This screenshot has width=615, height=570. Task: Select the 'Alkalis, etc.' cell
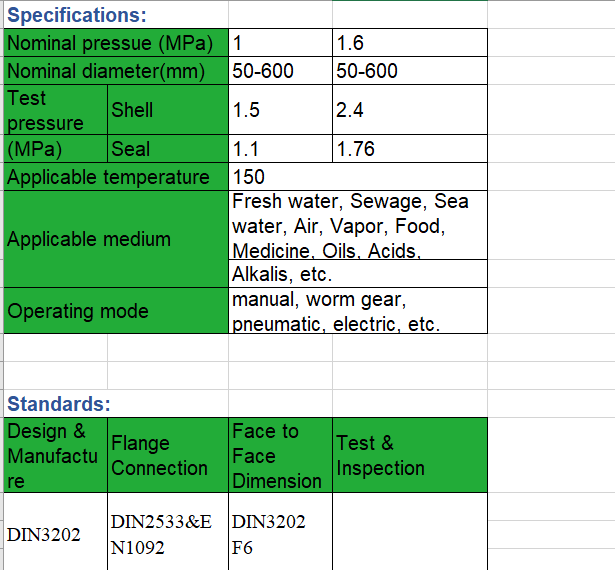point(358,274)
